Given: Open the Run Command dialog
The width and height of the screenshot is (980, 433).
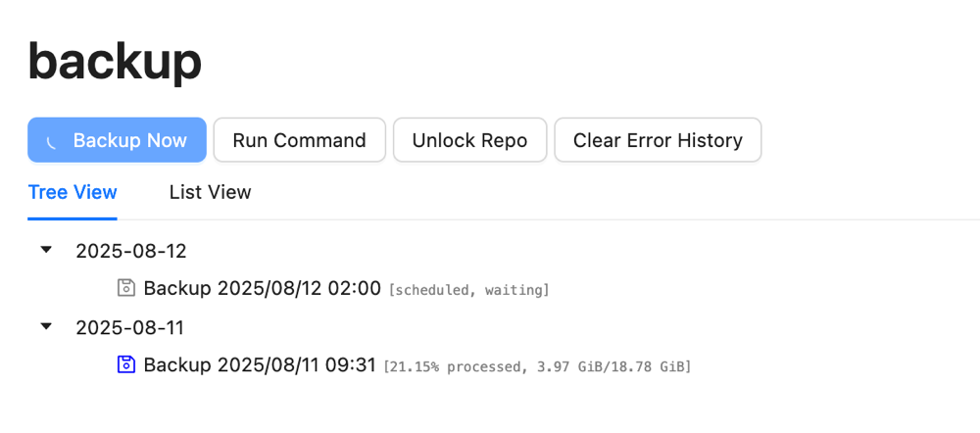Looking at the screenshot, I should click(299, 140).
